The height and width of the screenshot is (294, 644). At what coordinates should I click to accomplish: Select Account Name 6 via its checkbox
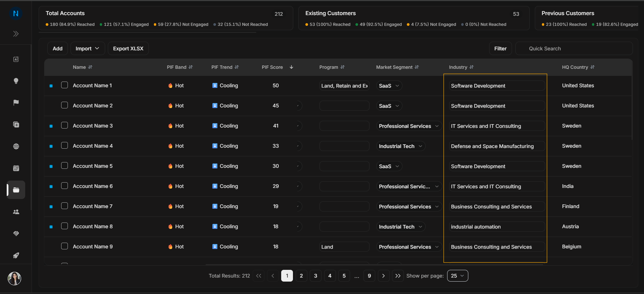pos(65,186)
